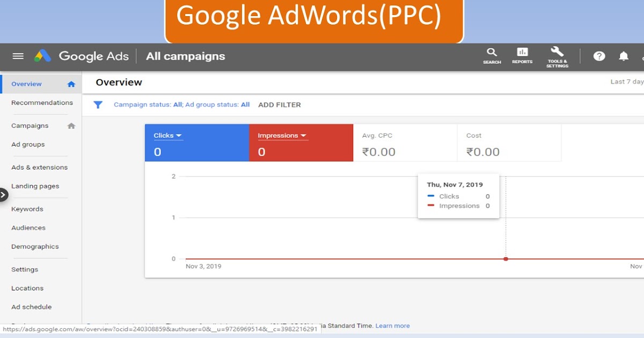Open the Learn more link
Screen dimensions: 644x338
click(392, 326)
